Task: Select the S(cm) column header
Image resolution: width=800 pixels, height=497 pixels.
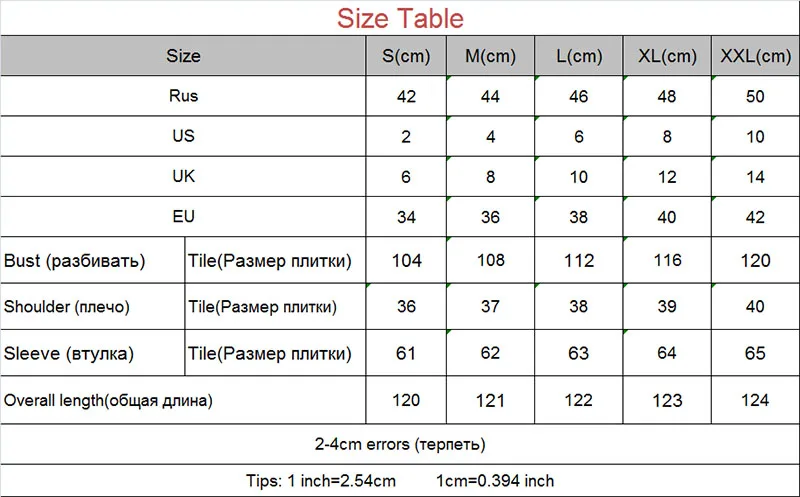Action: coord(406,56)
